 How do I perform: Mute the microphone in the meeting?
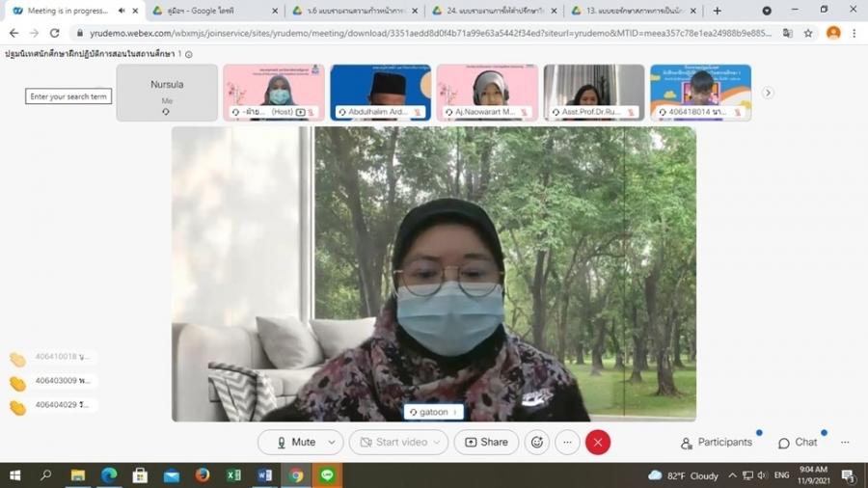pyautogui.click(x=295, y=442)
